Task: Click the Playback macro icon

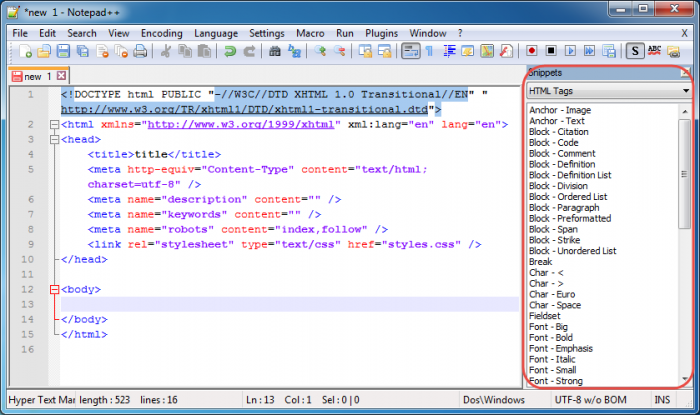Action: (x=568, y=51)
